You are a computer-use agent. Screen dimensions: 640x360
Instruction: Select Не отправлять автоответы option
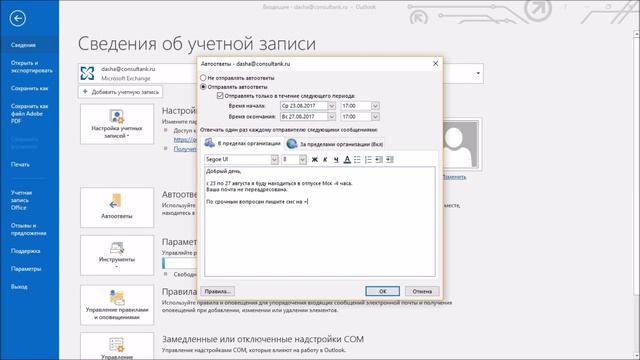click(x=203, y=78)
